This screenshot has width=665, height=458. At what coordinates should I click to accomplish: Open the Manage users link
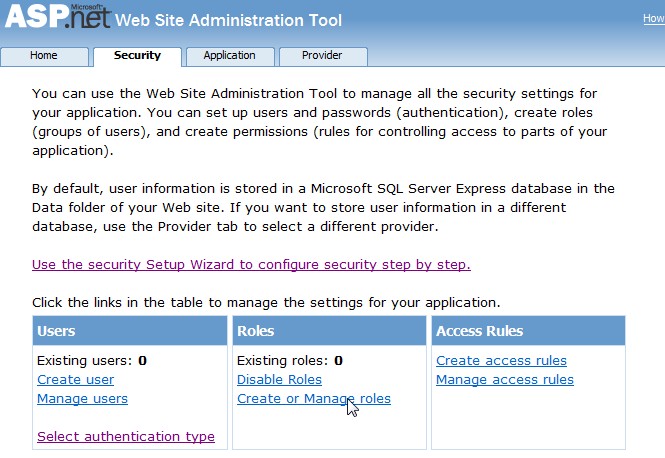pos(82,399)
